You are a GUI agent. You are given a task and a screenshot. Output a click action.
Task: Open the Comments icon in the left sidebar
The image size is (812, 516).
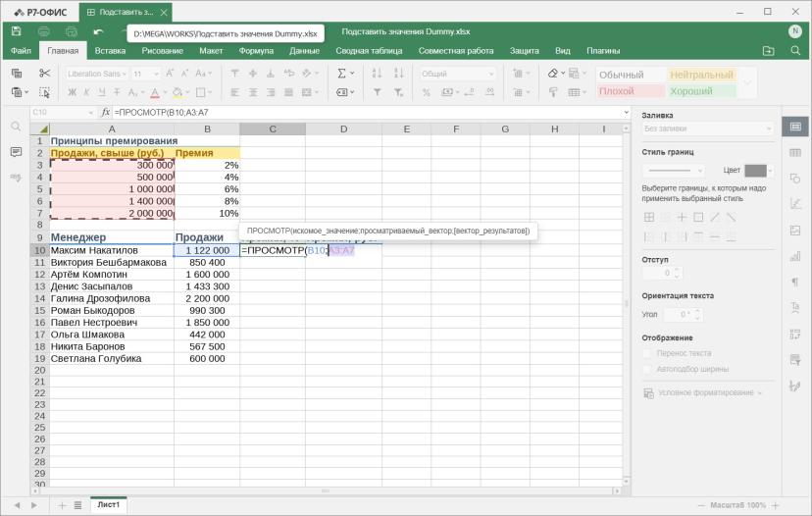coord(16,152)
